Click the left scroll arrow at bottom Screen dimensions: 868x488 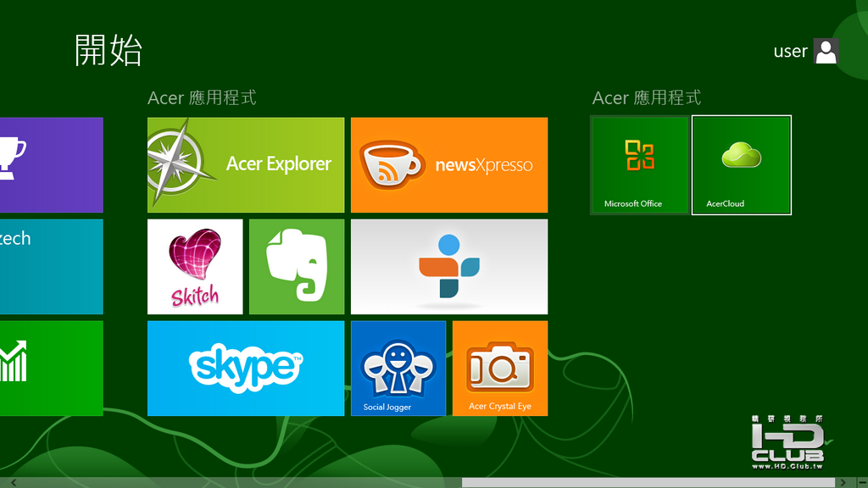(14, 483)
